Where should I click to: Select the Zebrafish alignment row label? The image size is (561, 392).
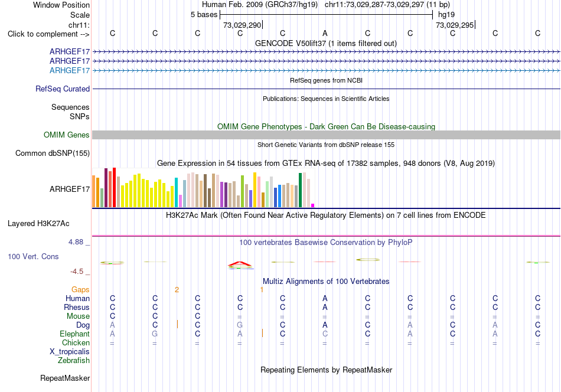pyautogui.click(x=73, y=361)
